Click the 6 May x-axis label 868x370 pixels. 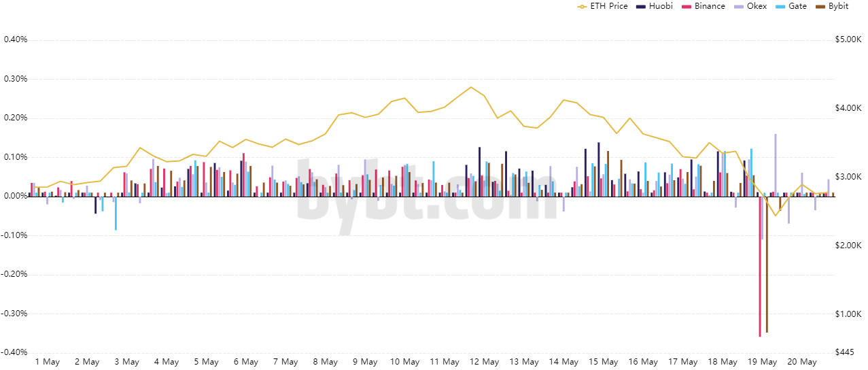click(246, 362)
